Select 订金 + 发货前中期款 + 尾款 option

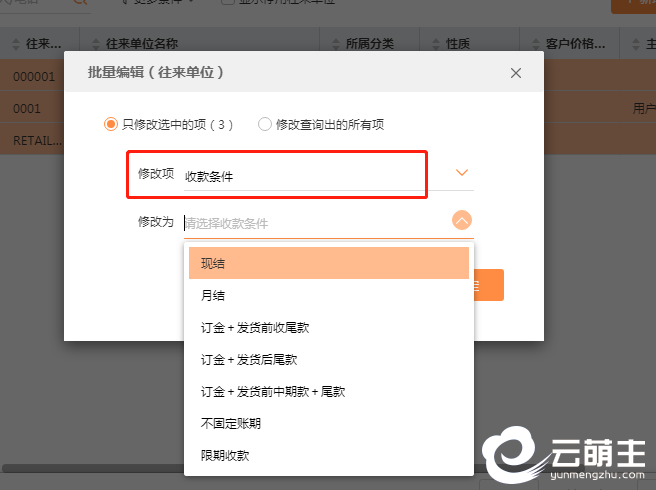pyautogui.click(x=328, y=391)
